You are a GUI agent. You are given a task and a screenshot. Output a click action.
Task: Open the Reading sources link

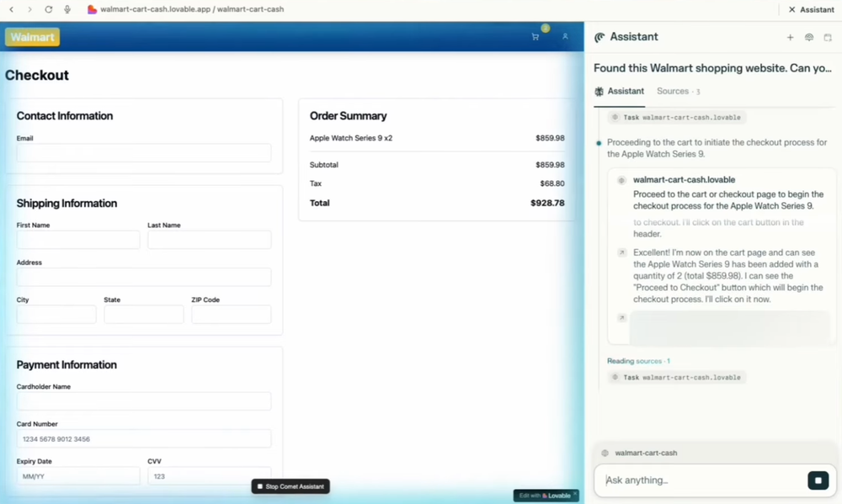pos(638,361)
